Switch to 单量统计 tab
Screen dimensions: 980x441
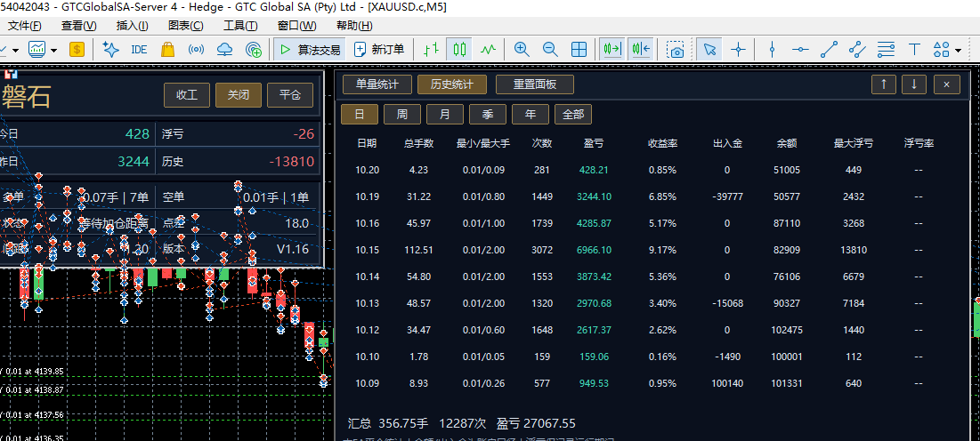tap(375, 84)
